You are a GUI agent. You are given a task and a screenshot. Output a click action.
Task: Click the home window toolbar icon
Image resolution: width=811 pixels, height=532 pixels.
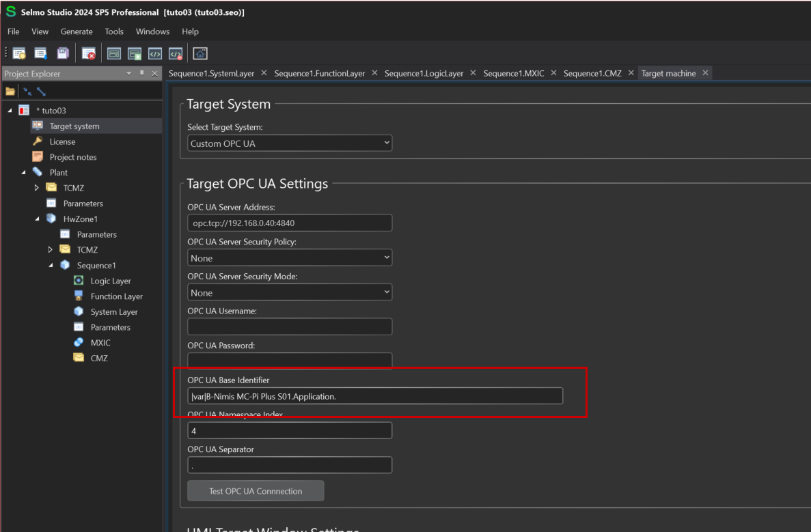(x=200, y=53)
